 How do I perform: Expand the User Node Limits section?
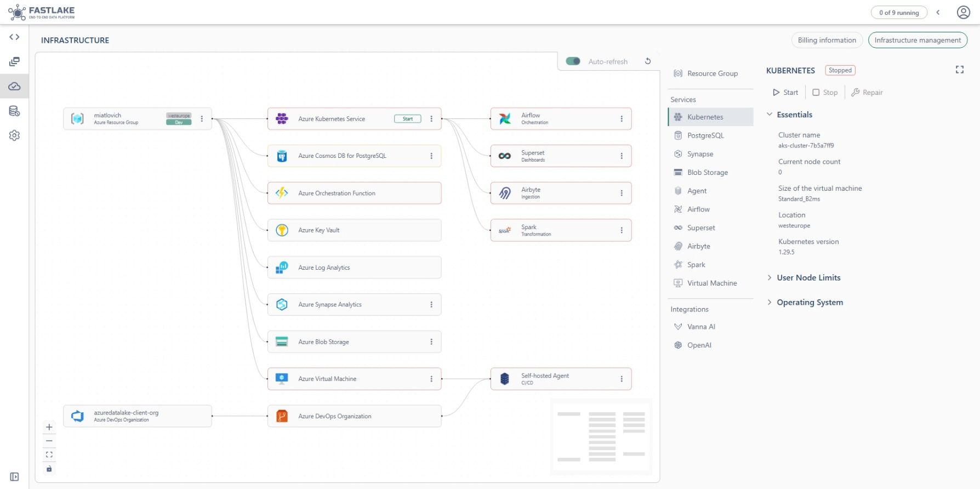(804, 278)
